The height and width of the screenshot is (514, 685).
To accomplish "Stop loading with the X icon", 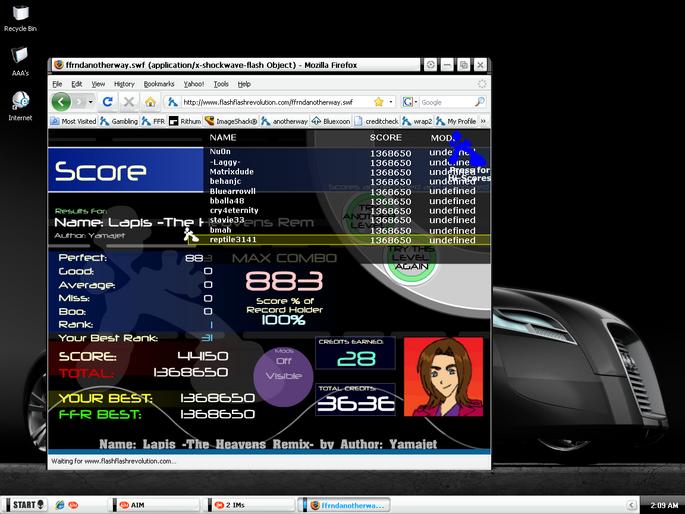I will coord(128,102).
